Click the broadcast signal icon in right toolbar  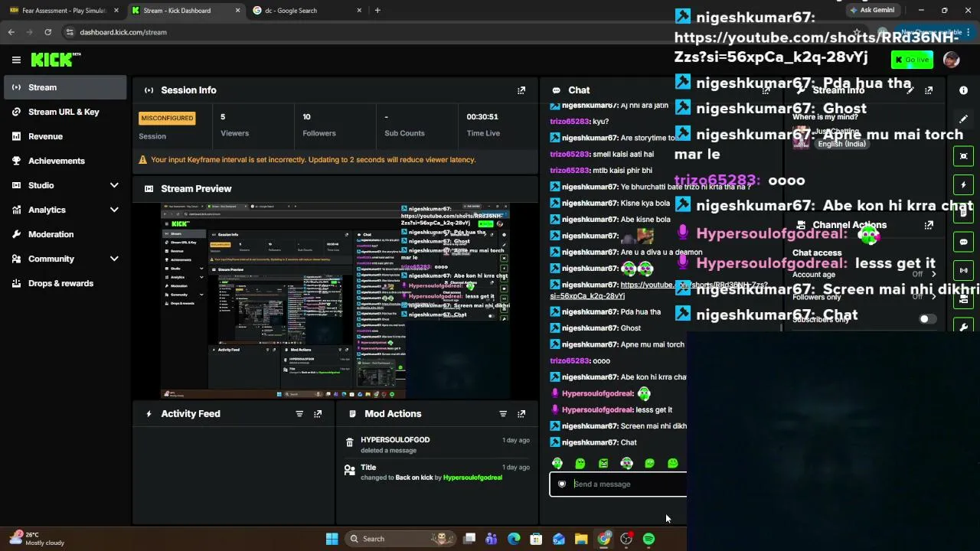coord(963,270)
